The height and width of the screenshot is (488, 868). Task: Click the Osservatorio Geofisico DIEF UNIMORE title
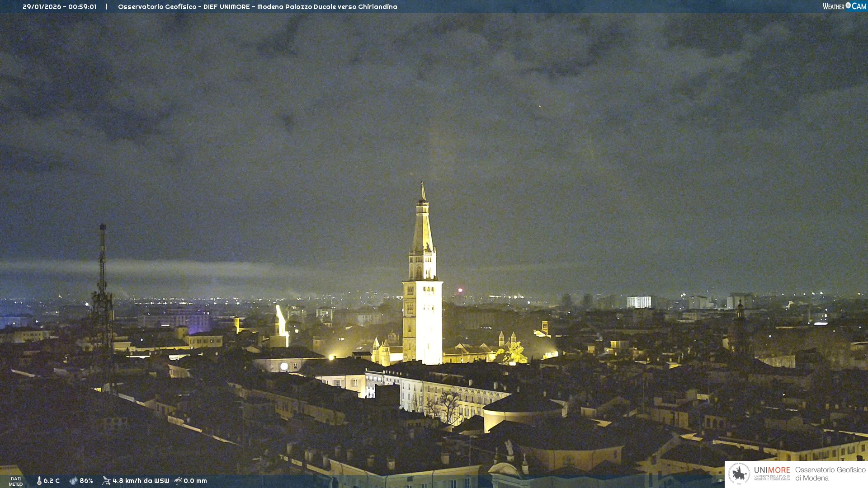pyautogui.click(x=184, y=7)
